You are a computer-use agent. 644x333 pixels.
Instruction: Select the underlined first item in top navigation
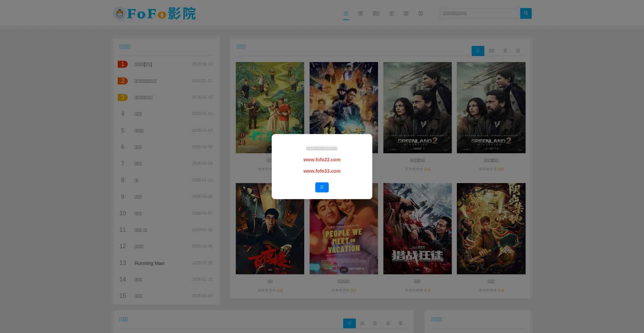346,13
